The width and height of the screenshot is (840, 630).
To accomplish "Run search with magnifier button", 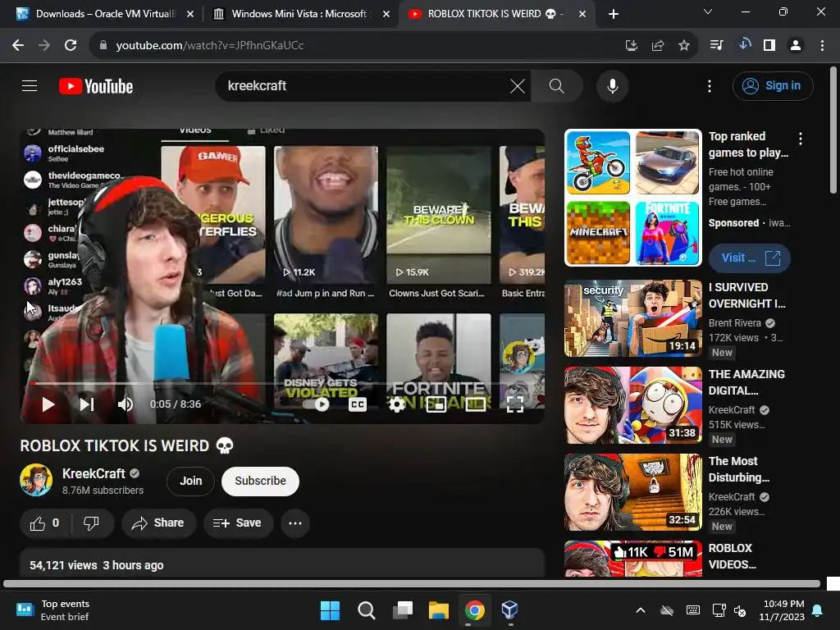I will tap(557, 85).
